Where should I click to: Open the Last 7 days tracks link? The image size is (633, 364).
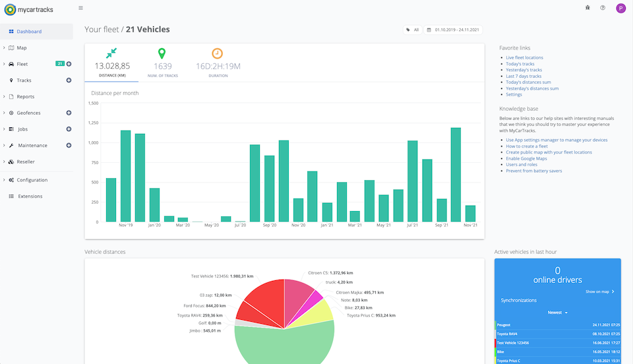point(524,76)
